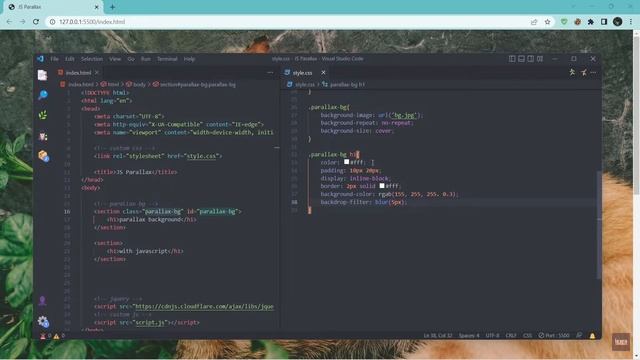Click the green shield extension icon
The height and width of the screenshot is (360, 640).
click(x=564, y=22)
